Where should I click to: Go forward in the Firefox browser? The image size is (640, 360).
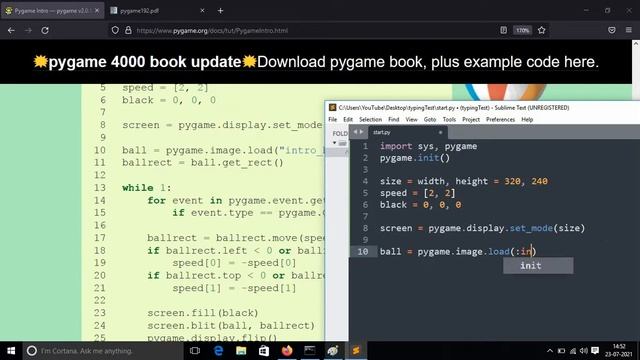(x=28, y=30)
